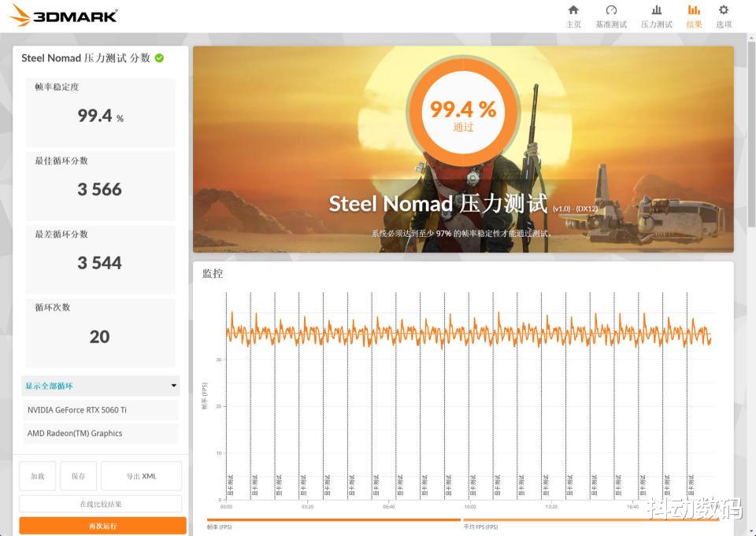
Task: Click the dropdown arrow beside 显示全部循环
Action: coord(173,386)
